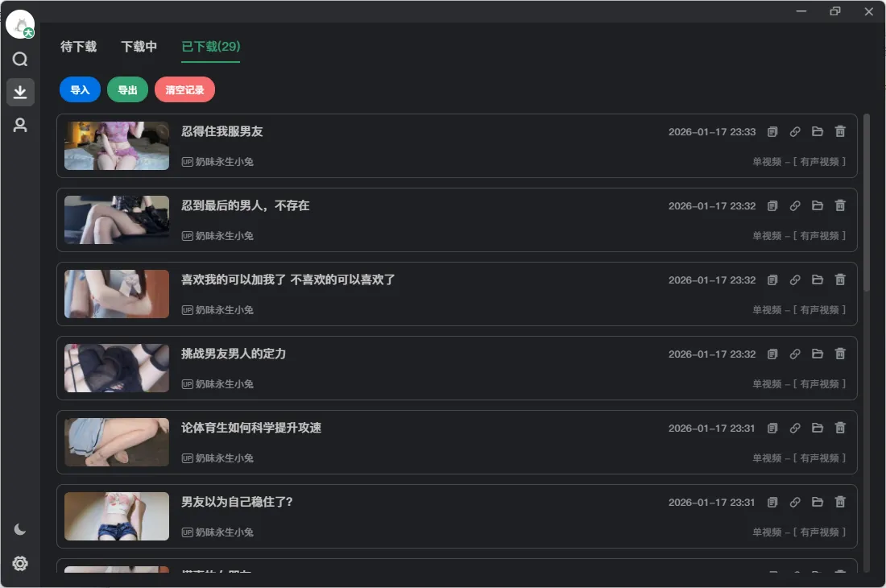Open folder icon for 男友以为自己稳住了 entry
This screenshot has height=588, width=886.
click(817, 502)
